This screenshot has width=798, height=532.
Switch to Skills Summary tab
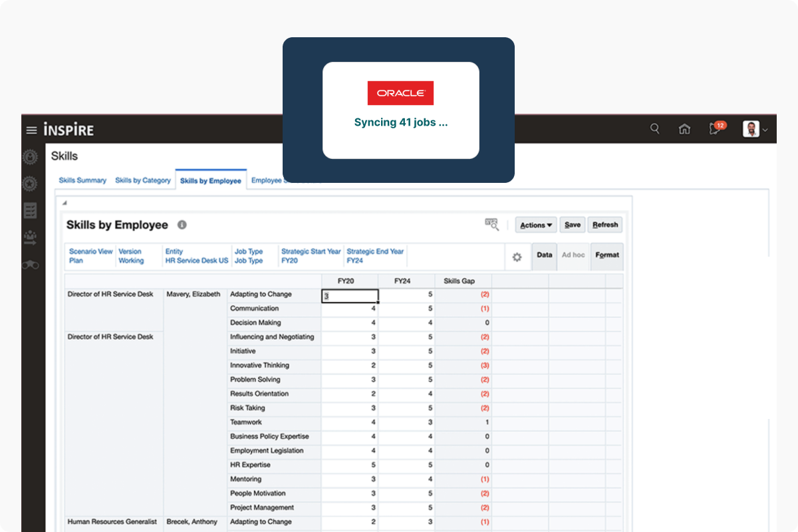click(x=82, y=180)
